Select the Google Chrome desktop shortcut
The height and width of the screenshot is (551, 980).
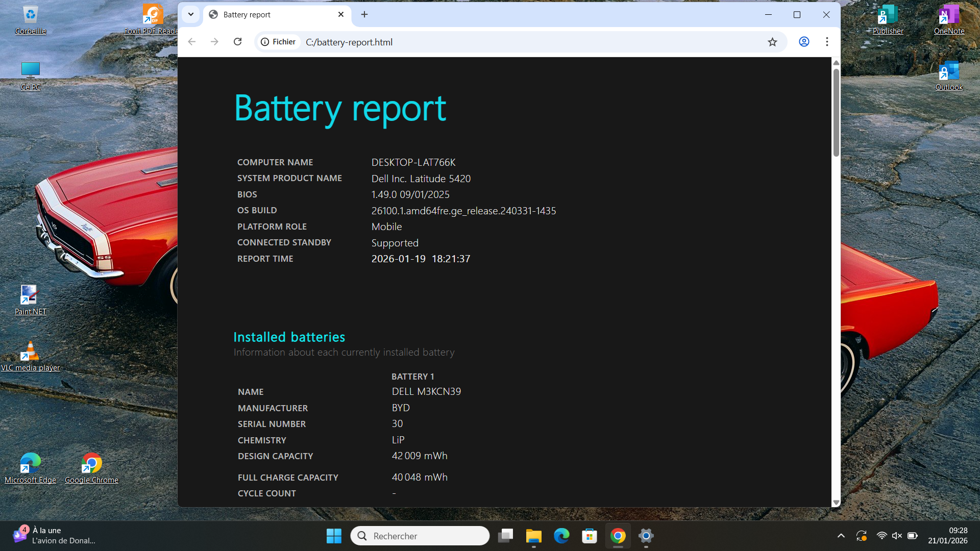(91, 469)
